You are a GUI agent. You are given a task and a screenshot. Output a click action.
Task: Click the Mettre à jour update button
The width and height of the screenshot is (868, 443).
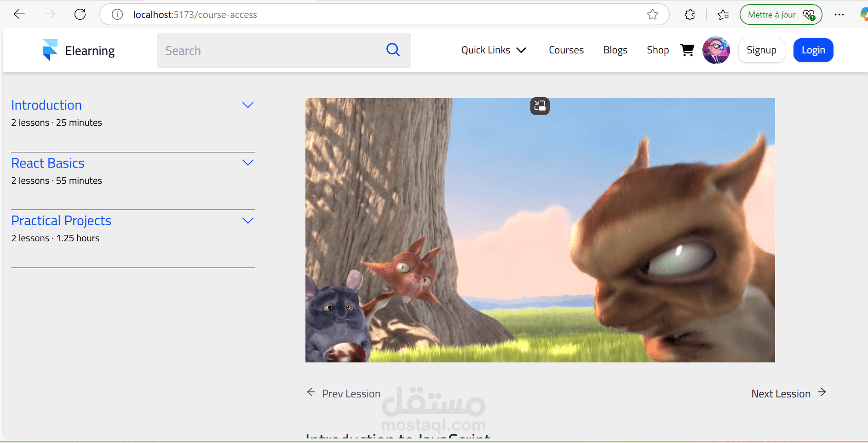click(781, 15)
